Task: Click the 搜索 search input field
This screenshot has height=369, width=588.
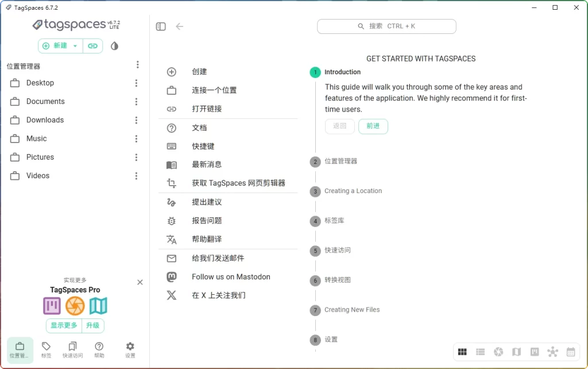Action: point(386,26)
